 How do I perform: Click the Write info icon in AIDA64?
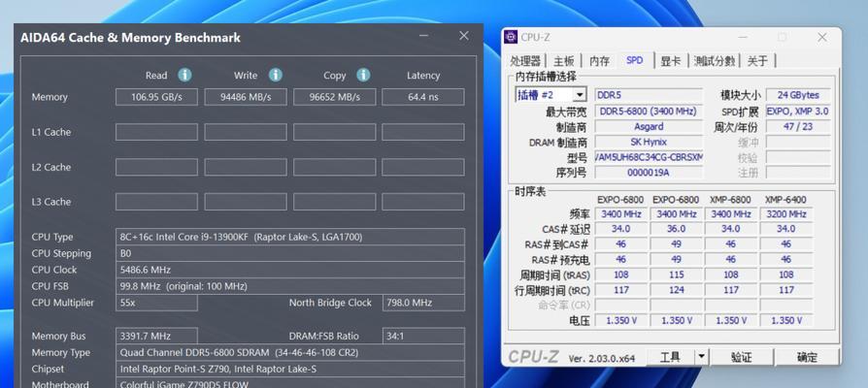point(275,75)
